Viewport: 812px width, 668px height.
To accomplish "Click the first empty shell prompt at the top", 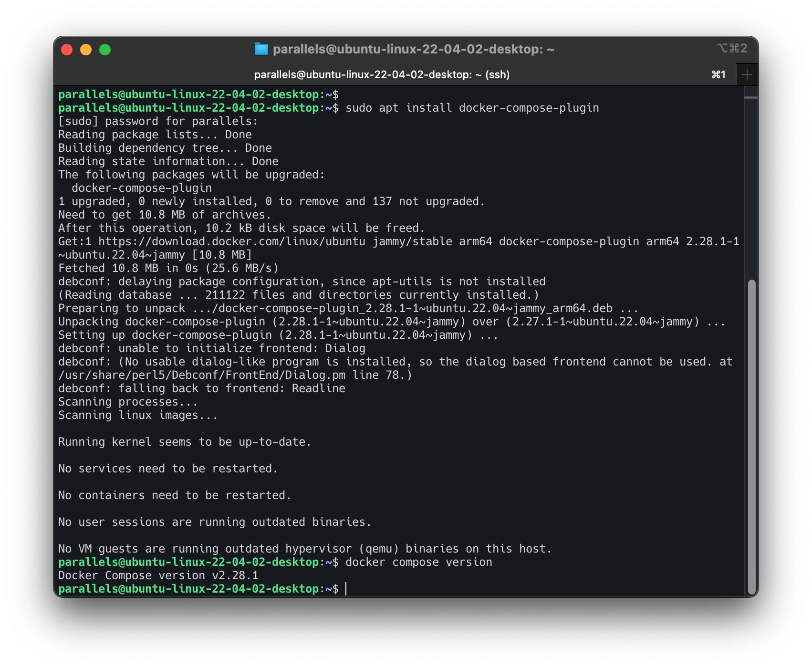I will (x=198, y=94).
